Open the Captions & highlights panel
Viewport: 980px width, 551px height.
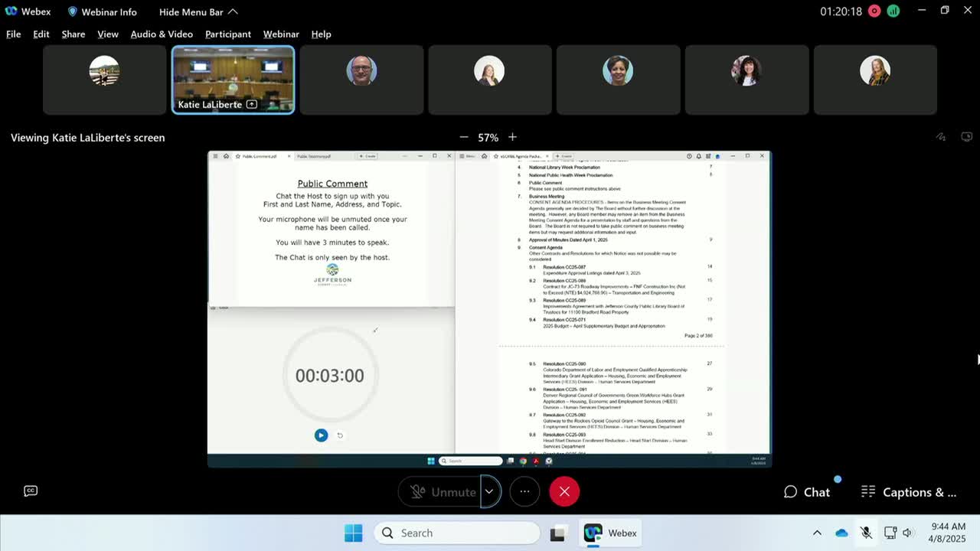click(909, 492)
